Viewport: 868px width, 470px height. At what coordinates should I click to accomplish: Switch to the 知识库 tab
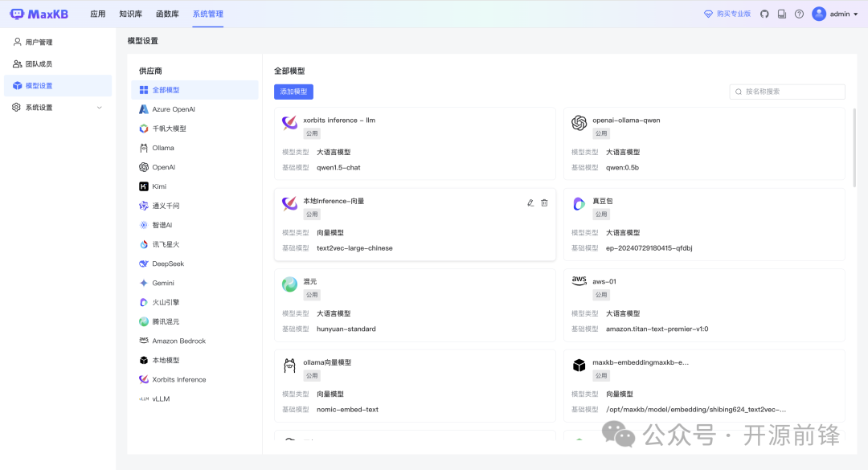(x=130, y=14)
